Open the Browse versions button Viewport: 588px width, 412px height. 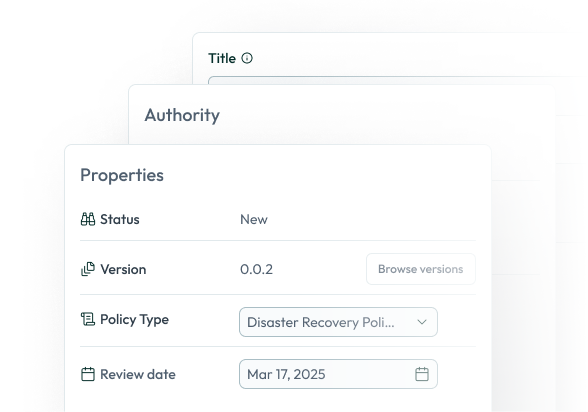click(x=421, y=269)
